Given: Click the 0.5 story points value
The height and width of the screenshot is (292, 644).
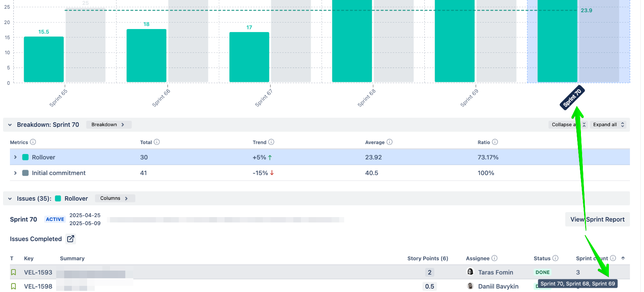Looking at the screenshot, I should coord(430,286).
